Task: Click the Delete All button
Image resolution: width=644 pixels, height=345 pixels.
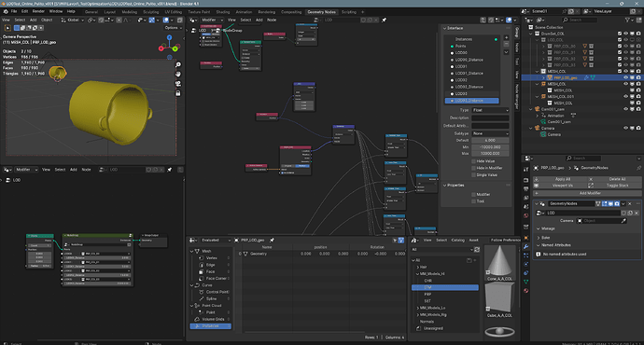Action: click(614, 179)
